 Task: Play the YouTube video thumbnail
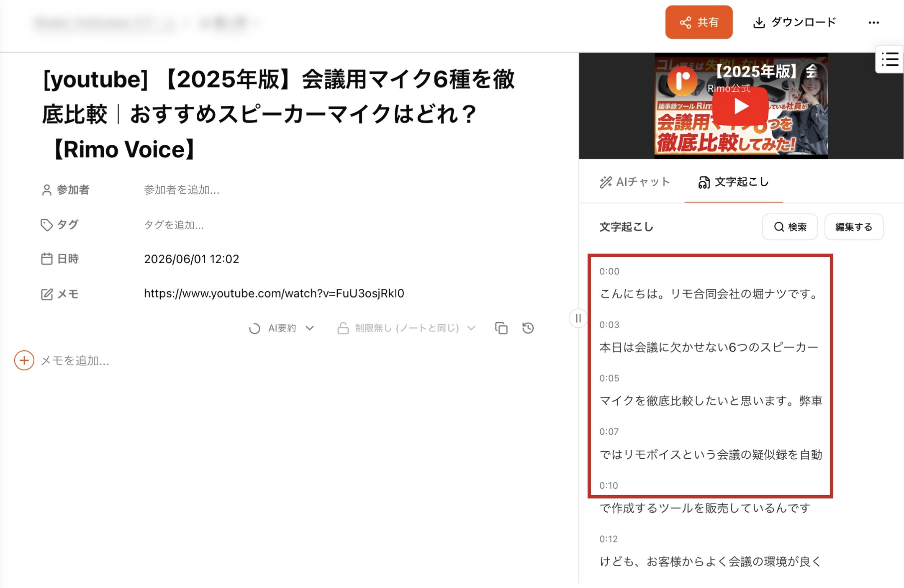click(740, 106)
